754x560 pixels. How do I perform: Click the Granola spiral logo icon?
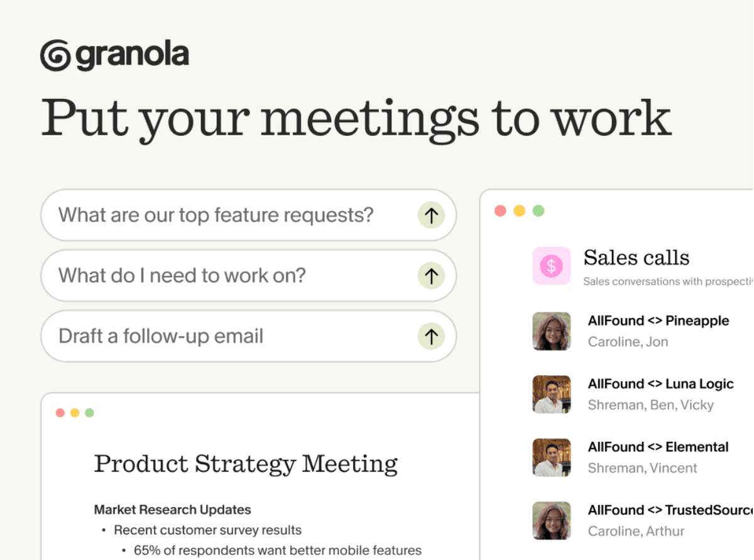pos(56,55)
